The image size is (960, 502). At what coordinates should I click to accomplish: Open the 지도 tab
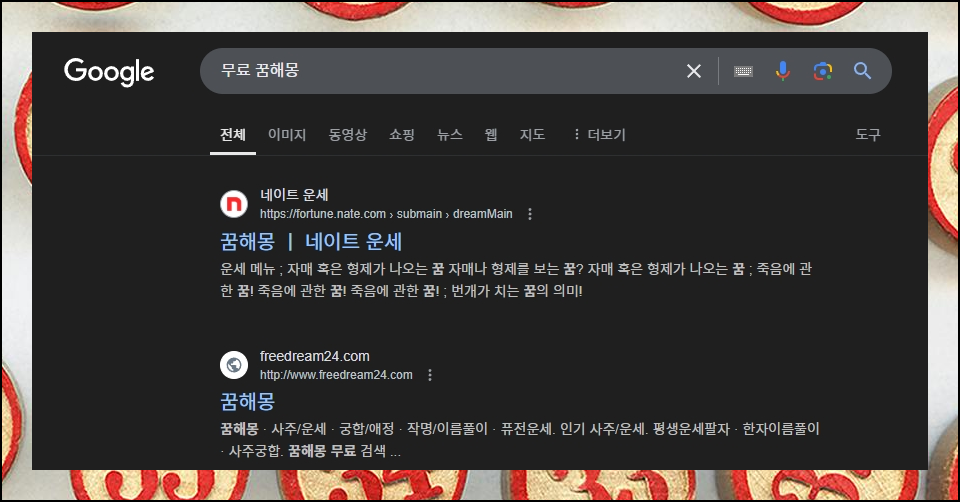[532, 135]
